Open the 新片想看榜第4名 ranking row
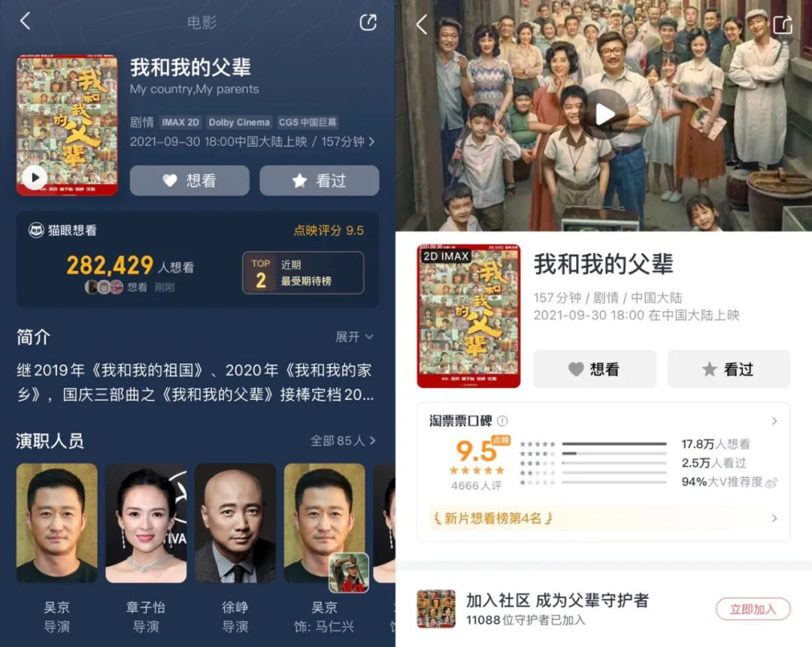812x647 pixels. [x=603, y=518]
